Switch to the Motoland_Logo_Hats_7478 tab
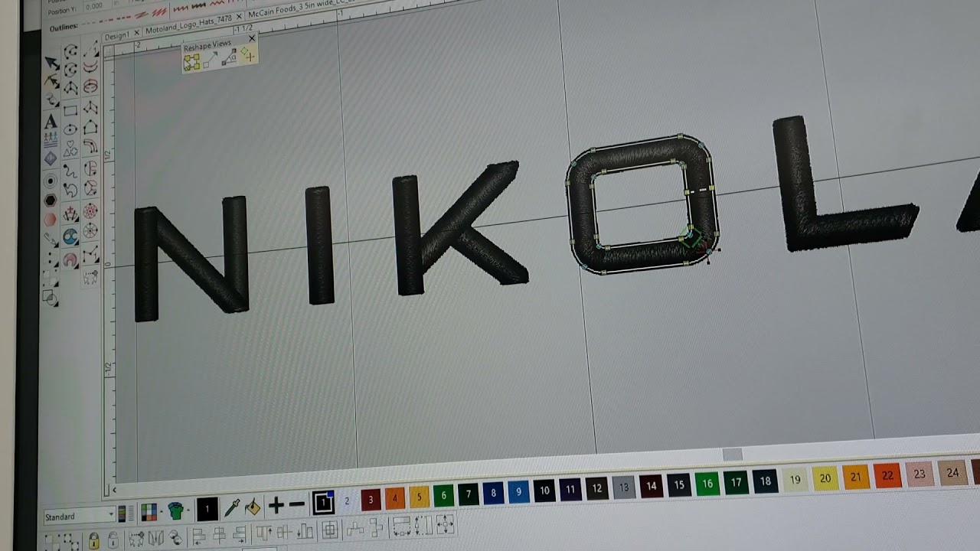Image resolution: width=980 pixels, height=551 pixels. (188, 24)
